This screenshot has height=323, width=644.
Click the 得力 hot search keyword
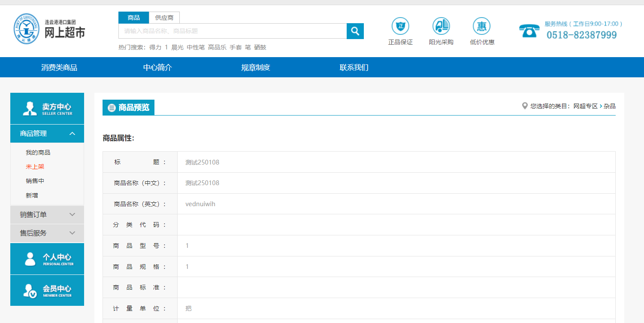(x=155, y=47)
